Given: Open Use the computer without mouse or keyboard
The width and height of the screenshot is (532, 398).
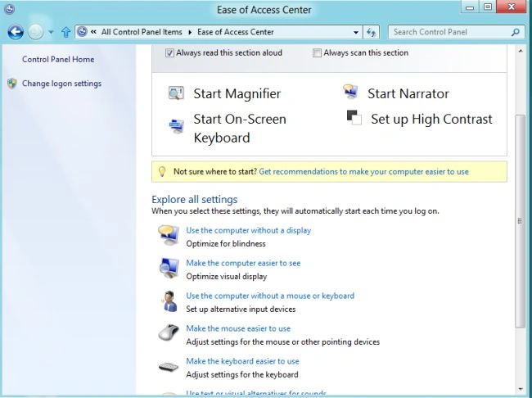Looking at the screenshot, I should (x=270, y=296).
